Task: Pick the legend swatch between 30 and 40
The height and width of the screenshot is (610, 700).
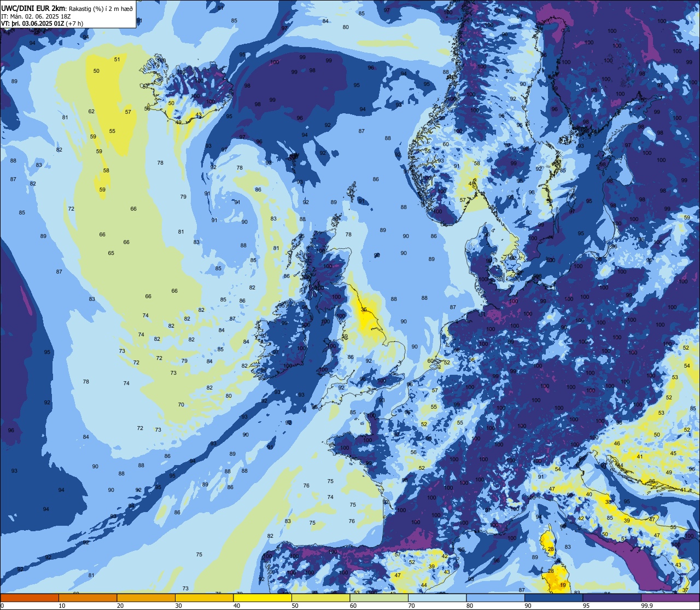Action: point(204,598)
